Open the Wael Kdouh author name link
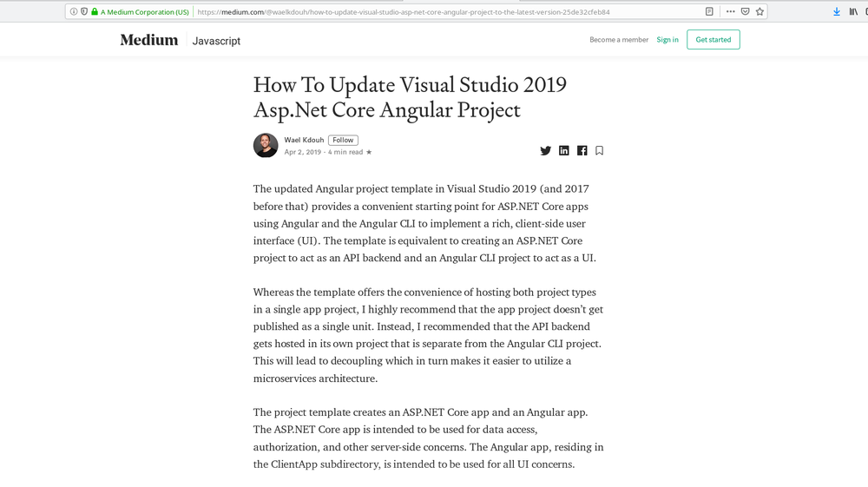 304,140
